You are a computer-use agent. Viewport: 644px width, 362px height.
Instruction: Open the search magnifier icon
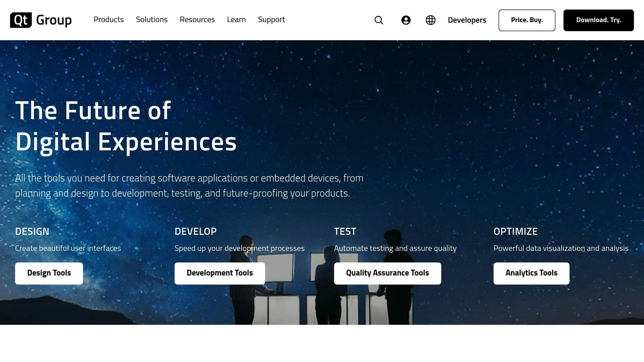[379, 20]
